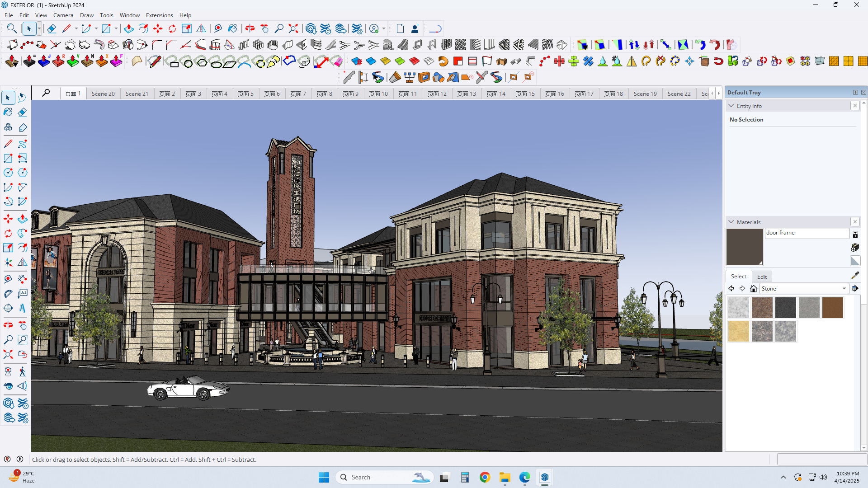This screenshot has height=488, width=868.
Task: Go to In Model materials home icon
Action: point(753,288)
